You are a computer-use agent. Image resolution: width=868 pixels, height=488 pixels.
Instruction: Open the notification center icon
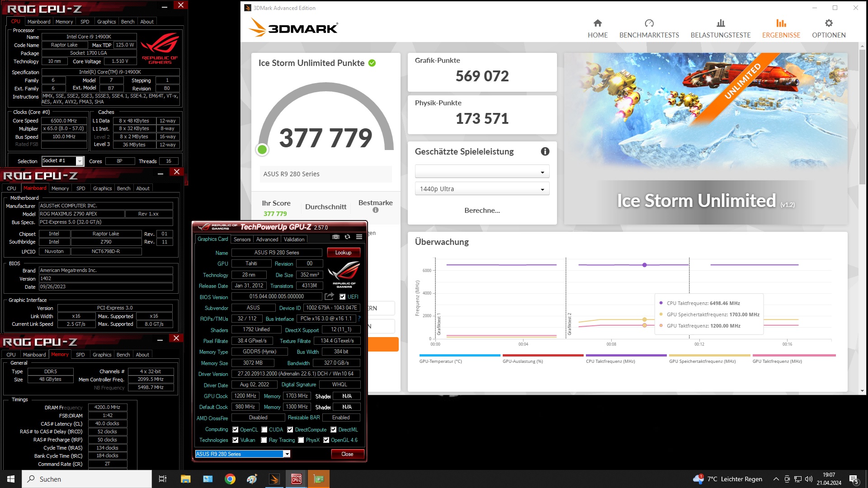click(854, 479)
